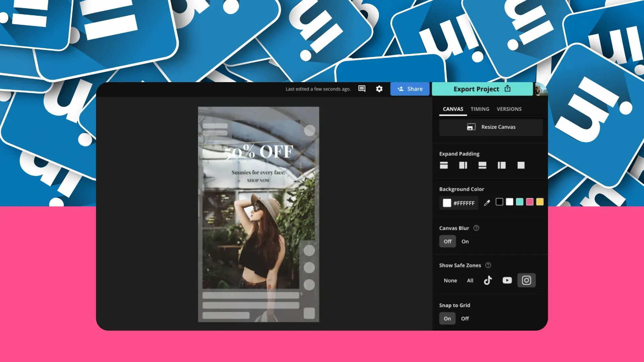Pick color with the eyedropper tool
Viewport: 644px width, 362px height.
click(x=487, y=203)
